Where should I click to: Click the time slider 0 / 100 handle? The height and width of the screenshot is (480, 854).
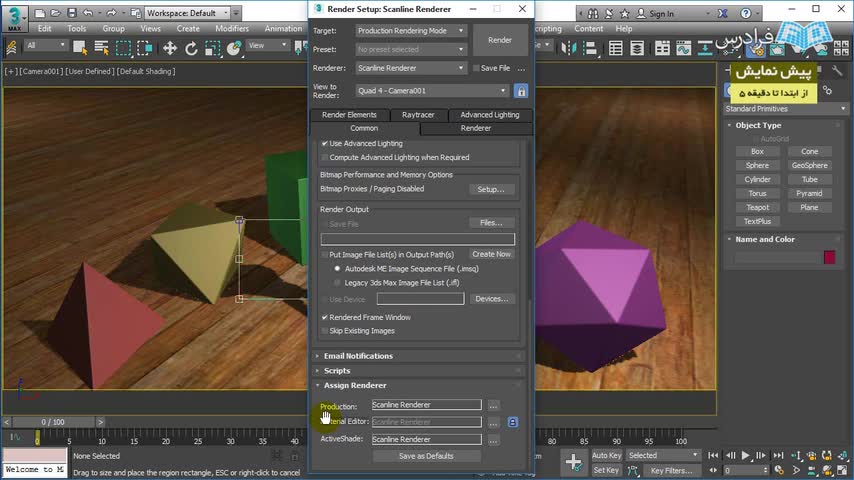point(53,422)
